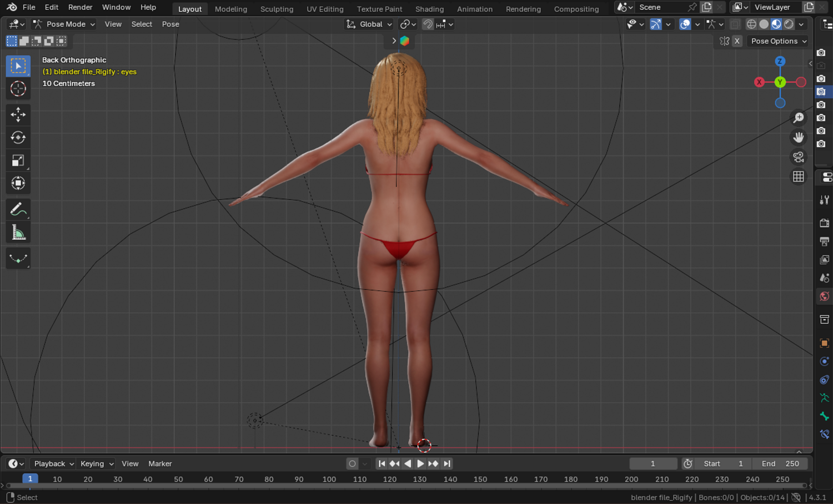
Task: Open the Render menu
Action: (81, 7)
